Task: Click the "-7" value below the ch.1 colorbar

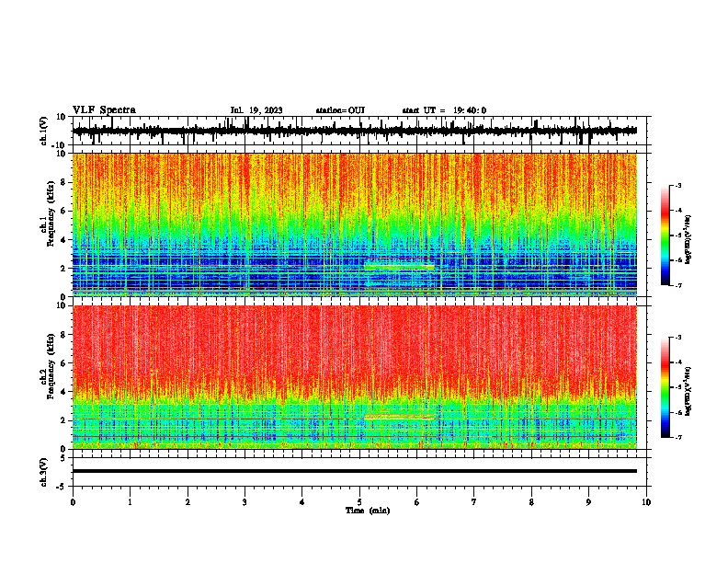Action: click(677, 285)
